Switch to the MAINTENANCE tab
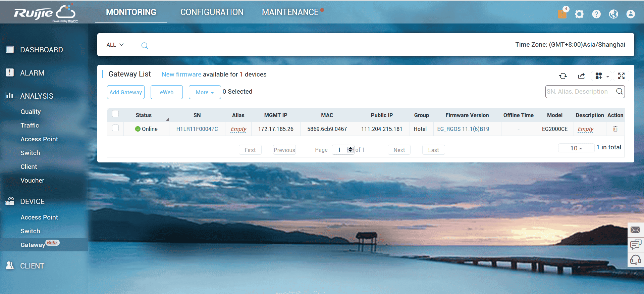Screen dimensions: 644x294 (290, 12)
